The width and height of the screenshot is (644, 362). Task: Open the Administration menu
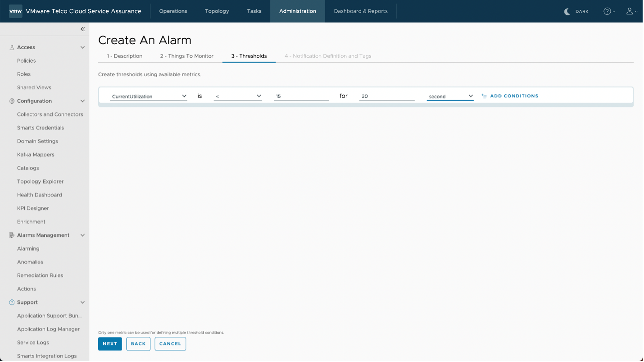point(298,11)
